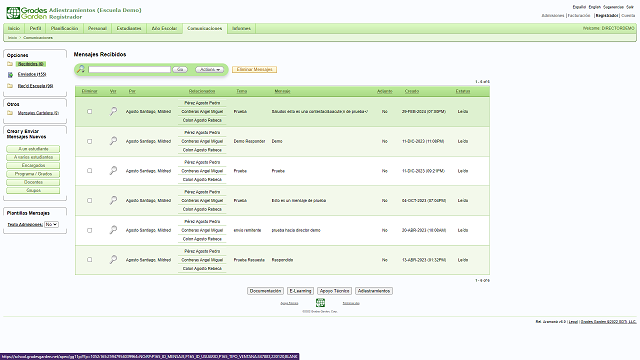Image resolution: width=640 pixels, height=360 pixels.
Task: View the Prueba Respuesta message with magnifier icon
Action: (113, 260)
